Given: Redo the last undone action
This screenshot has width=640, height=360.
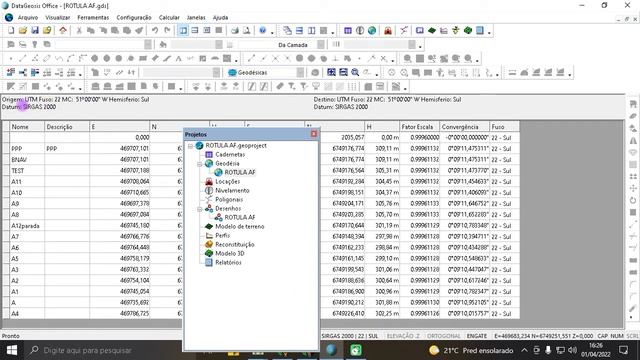Looking at the screenshot, I should click(167, 31).
